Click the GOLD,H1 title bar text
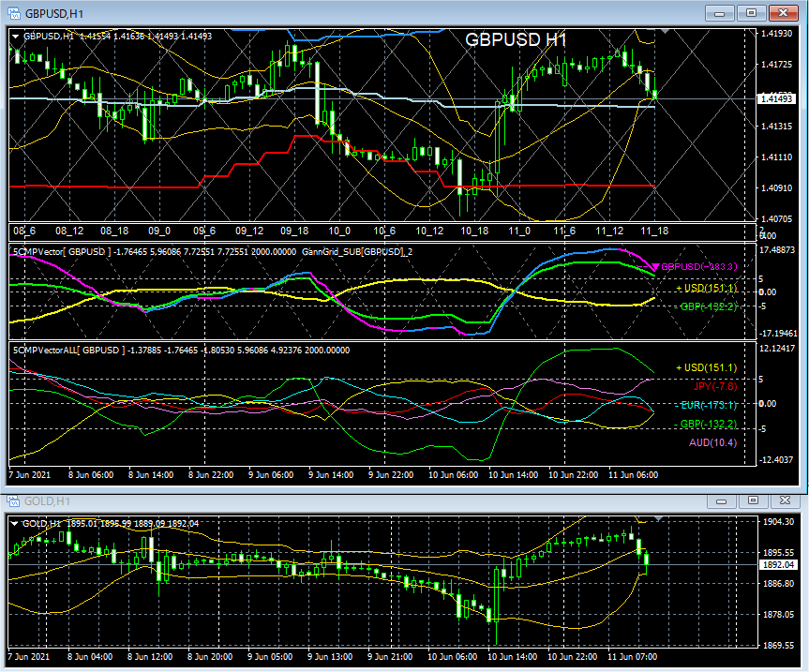The height and width of the screenshot is (672, 809). tap(48, 501)
